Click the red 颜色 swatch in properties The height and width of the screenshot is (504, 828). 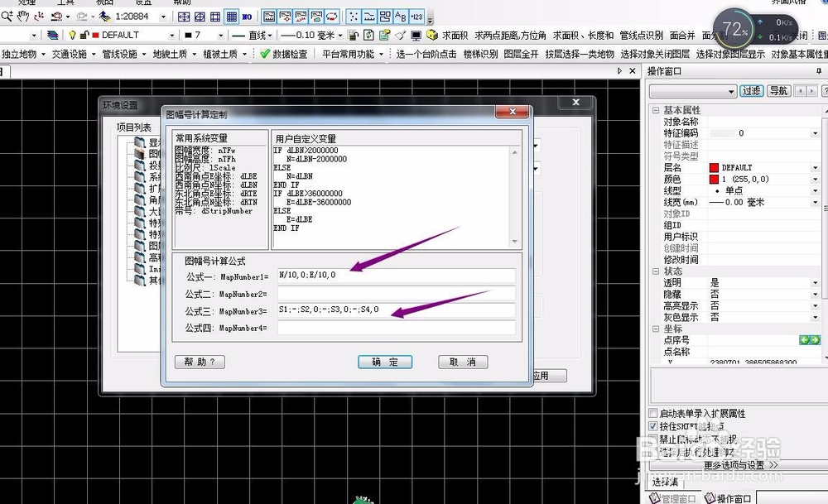(714, 180)
